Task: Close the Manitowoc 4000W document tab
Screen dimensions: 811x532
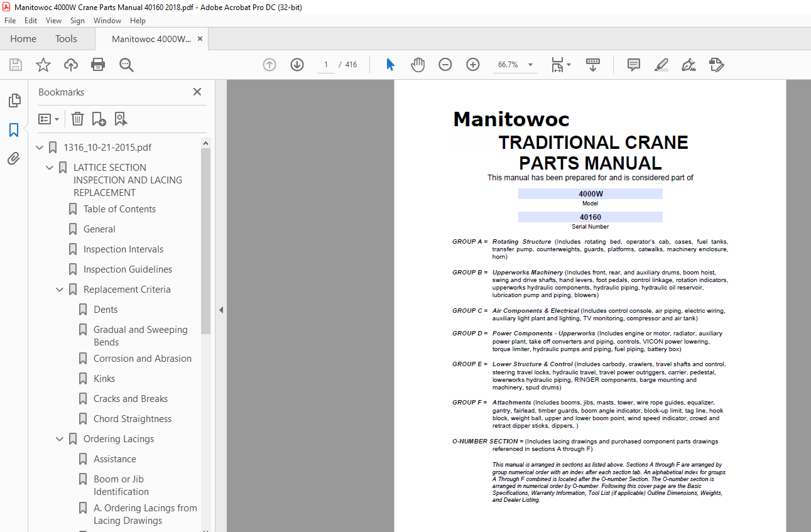Action: click(200, 39)
